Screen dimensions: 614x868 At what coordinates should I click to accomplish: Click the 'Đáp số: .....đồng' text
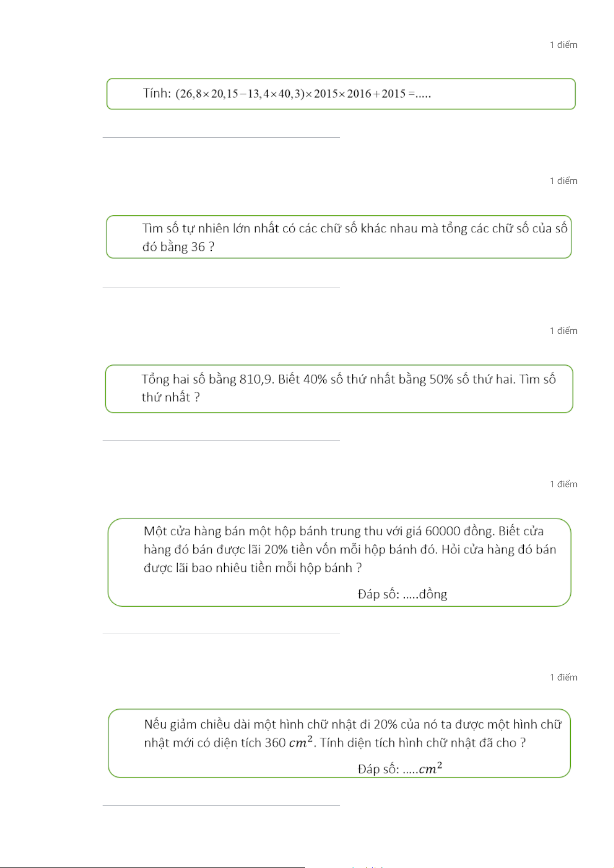point(402,594)
